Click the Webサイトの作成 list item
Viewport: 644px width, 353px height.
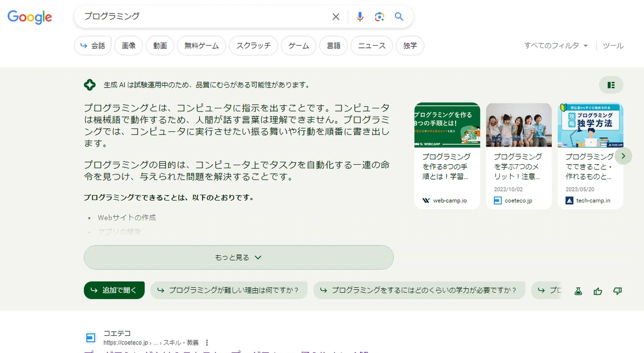coord(127,218)
